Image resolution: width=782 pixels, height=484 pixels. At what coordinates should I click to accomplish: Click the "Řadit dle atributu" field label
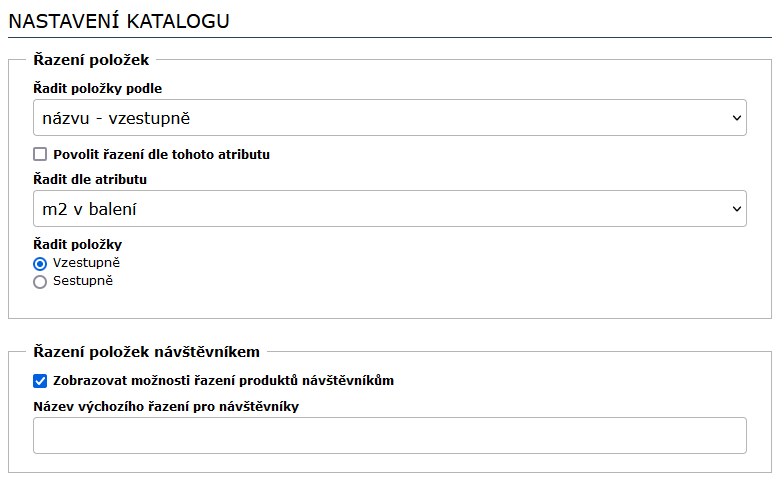(x=90, y=179)
